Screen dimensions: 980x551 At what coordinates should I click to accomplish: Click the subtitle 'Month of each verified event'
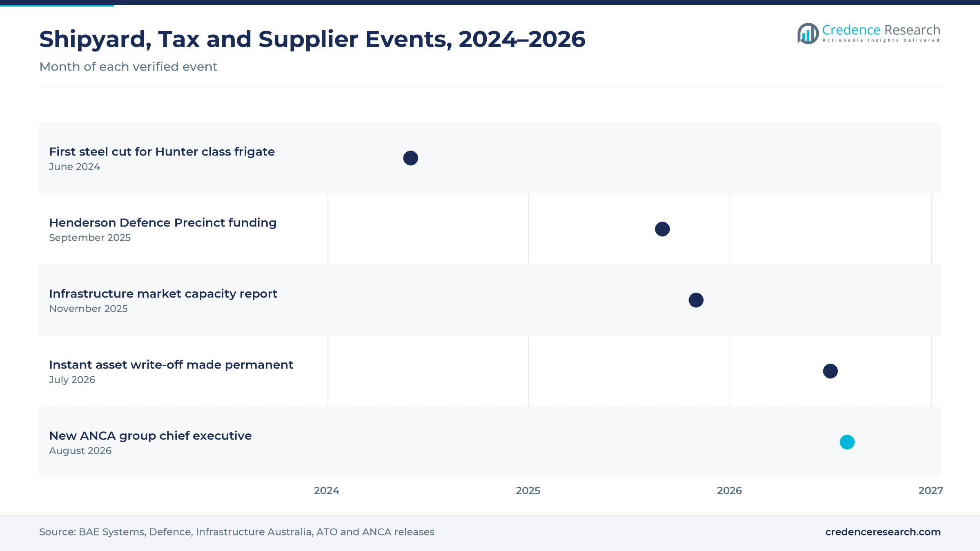coord(128,67)
